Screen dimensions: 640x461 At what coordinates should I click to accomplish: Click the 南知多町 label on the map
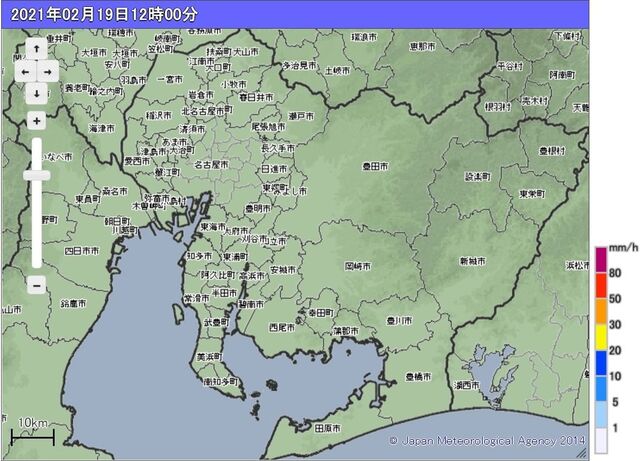[220, 382]
